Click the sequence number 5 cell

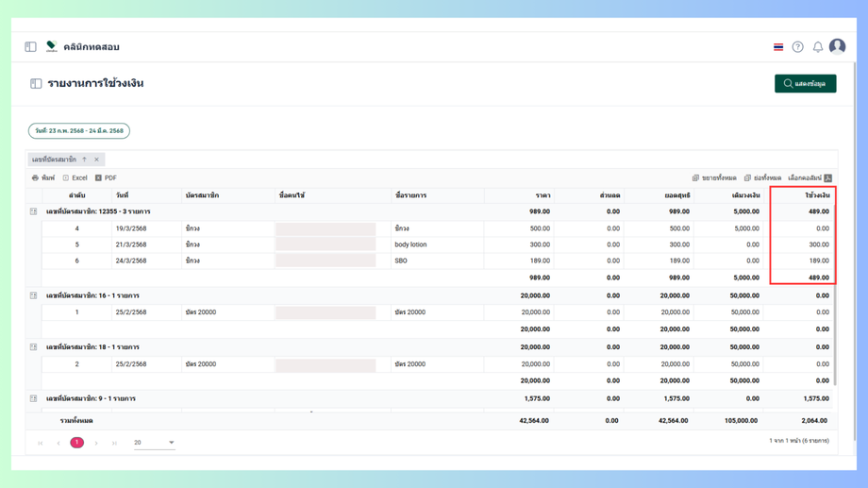pyautogui.click(x=77, y=244)
